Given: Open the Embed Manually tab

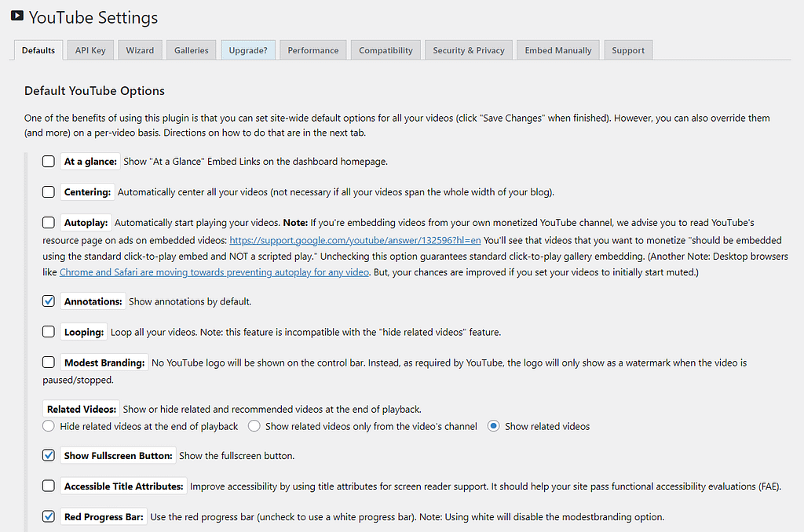Looking at the screenshot, I should (557, 49).
